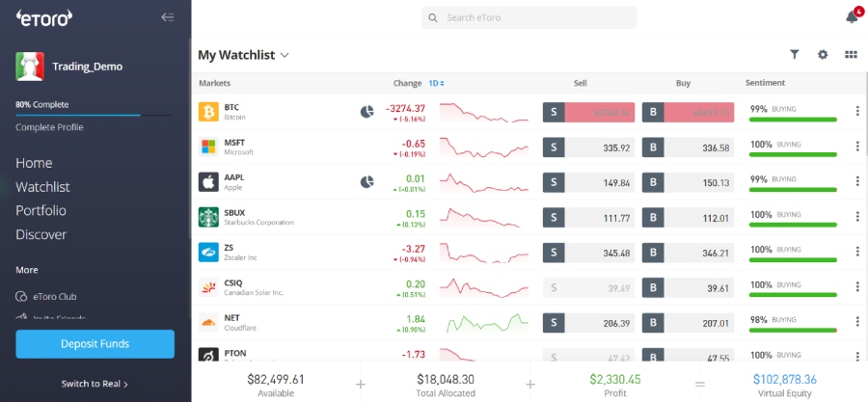This screenshot has height=402, width=868.
Task: Open BTC row three-dot menu
Action: 856,112
